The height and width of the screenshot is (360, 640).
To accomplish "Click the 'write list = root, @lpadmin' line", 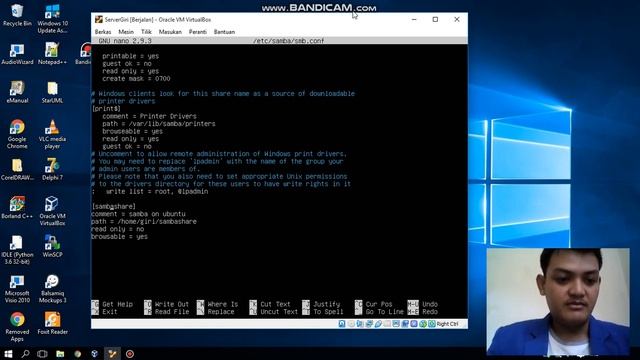I will 157,191.
